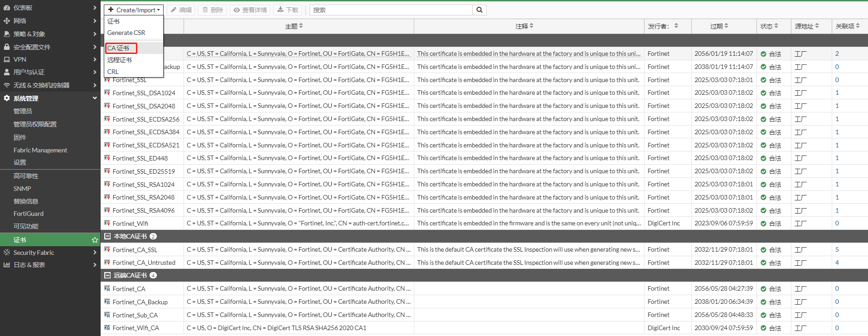Expand the 用户与认证 sidebar section
The width and height of the screenshot is (868, 336).
click(95, 72)
